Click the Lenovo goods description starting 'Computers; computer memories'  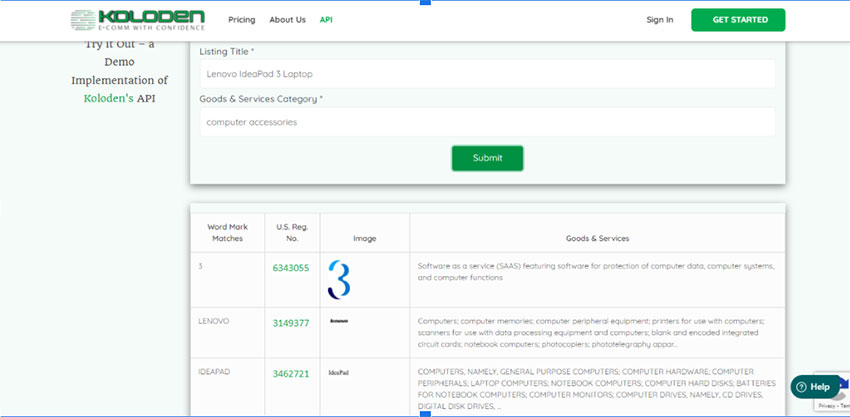(591, 332)
